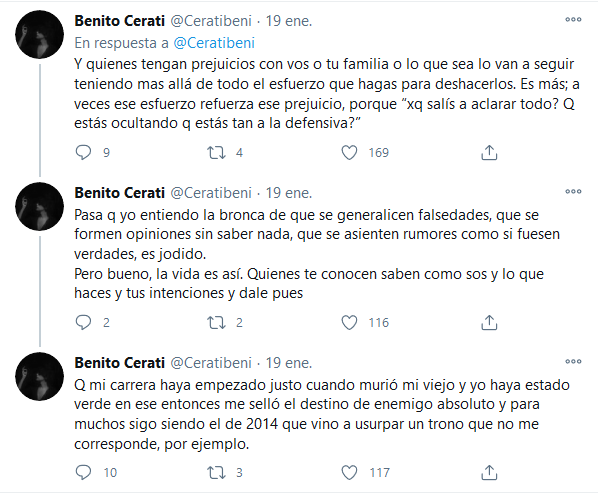The height and width of the screenshot is (501, 598).
Task: Open the @Ceratibeni handle on the second tweet
Action: tap(211, 193)
